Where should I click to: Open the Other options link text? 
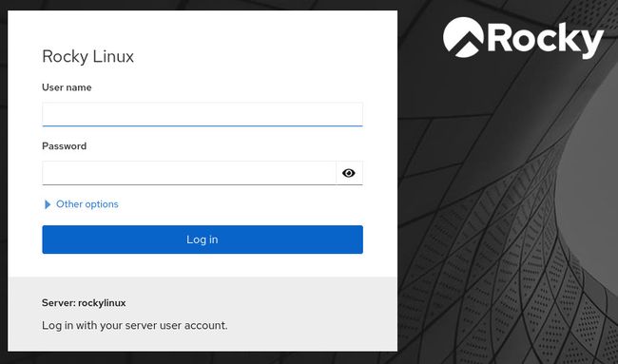coord(87,204)
